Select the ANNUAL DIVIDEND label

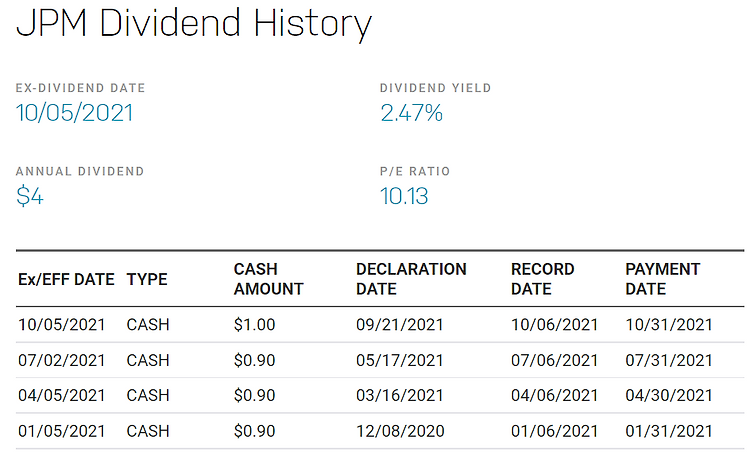80,171
